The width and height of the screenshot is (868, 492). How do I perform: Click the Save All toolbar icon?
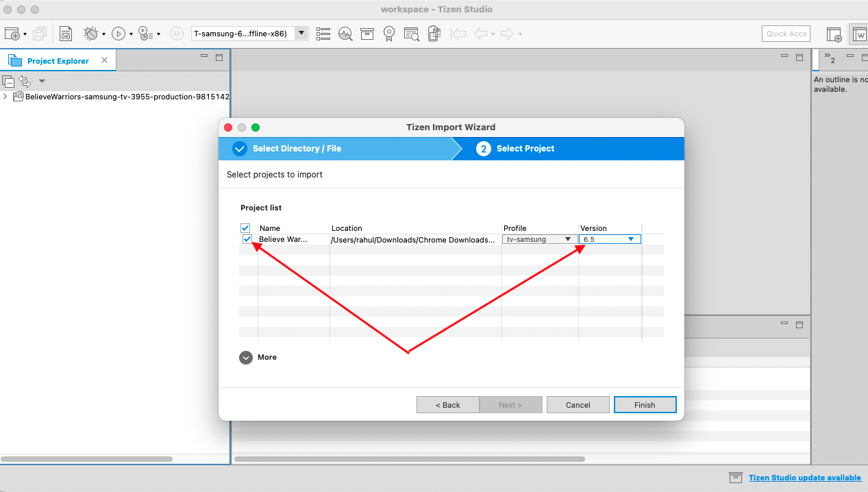[x=40, y=34]
